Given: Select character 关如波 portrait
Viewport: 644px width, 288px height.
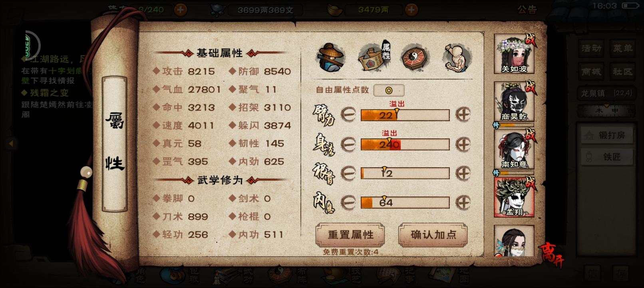Looking at the screenshot, I should [x=514, y=54].
